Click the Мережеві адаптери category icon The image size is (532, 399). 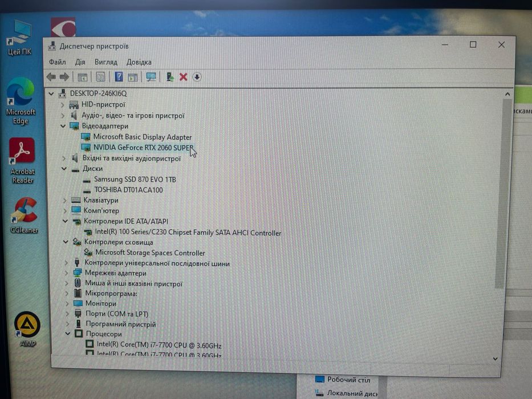tap(78, 273)
